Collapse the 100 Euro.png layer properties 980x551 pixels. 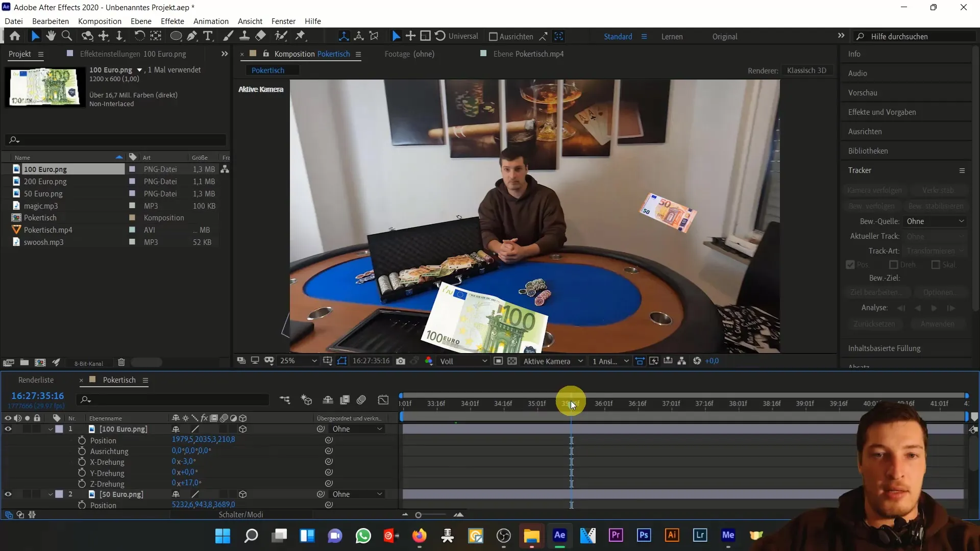(51, 430)
